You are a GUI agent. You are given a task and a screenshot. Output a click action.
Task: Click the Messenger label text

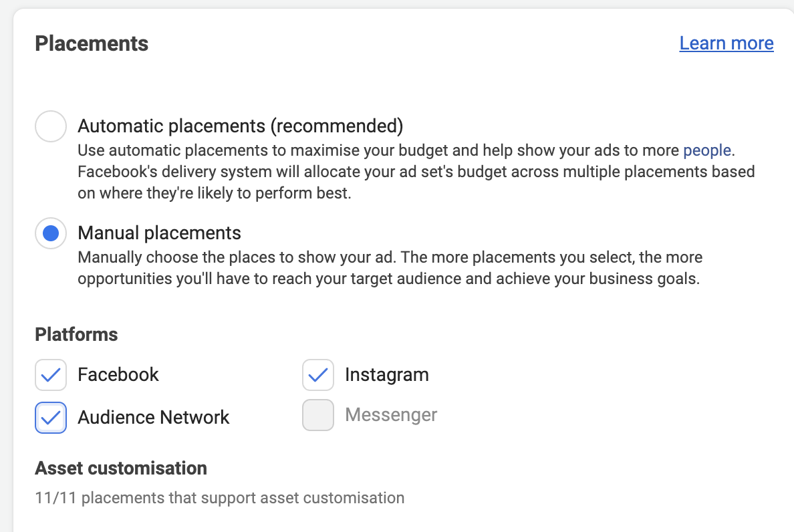pyautogui.click(x=391, y=415)
